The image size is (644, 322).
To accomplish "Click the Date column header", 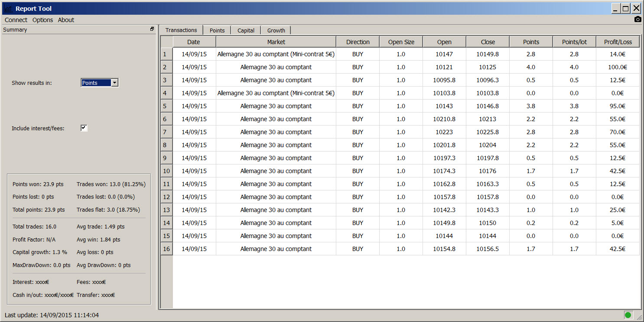I will (194, 42).
